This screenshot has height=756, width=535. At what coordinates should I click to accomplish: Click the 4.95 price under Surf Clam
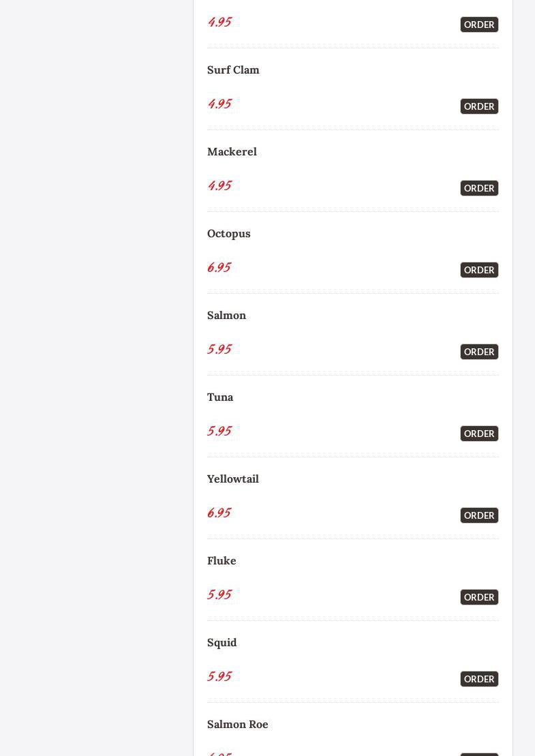coord(219,104)
